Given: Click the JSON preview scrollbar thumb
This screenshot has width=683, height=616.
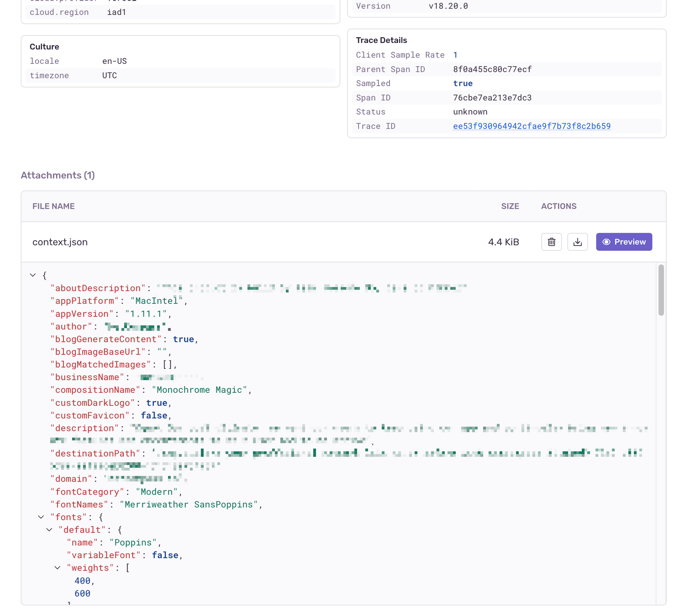Looking at the screenshot, I should pos(661,290).
